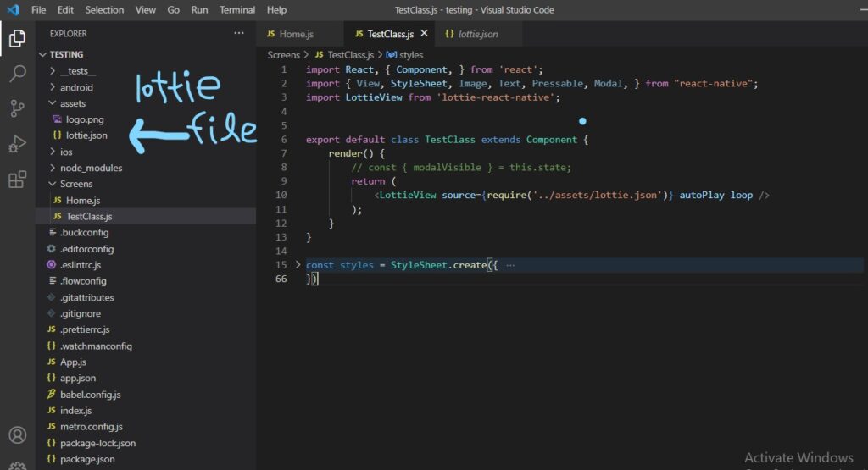This screenshot has height=470, width=868.
Task: Click the VS Code logo icon
Action: click(x=13, y=10)
